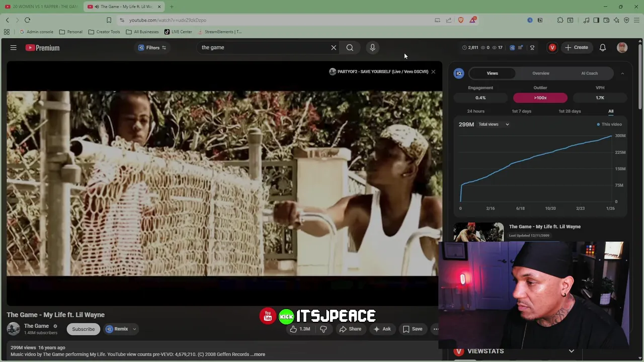Run search with magnifier icon
The width and height of the screenshot is (644, 362).
[350, 47]
